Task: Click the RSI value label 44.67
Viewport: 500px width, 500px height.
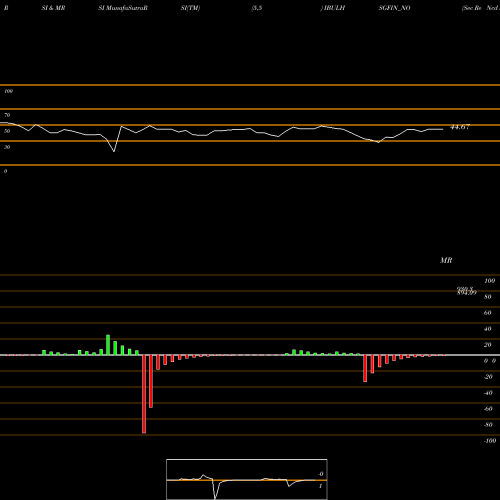Action: point(460,127)
